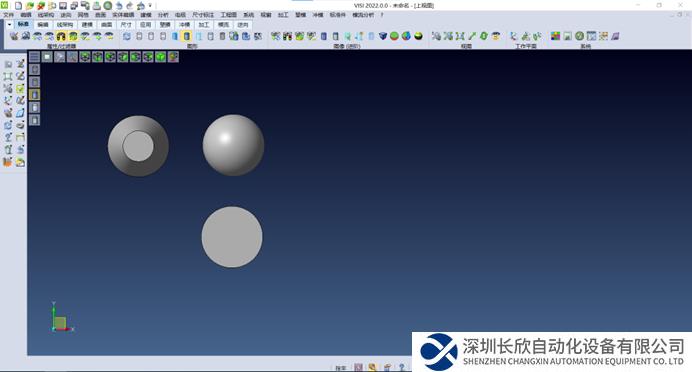Click the yellow-green cube icon ending viewport toolbar
Viewport: 692px width, 372px height.
(173, 56)
